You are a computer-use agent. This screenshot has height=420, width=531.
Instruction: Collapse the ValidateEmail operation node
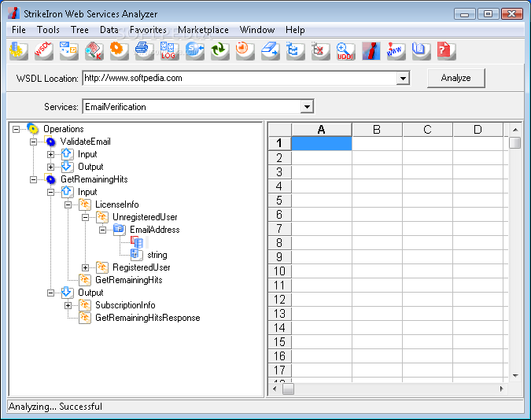tap(33, 142)
